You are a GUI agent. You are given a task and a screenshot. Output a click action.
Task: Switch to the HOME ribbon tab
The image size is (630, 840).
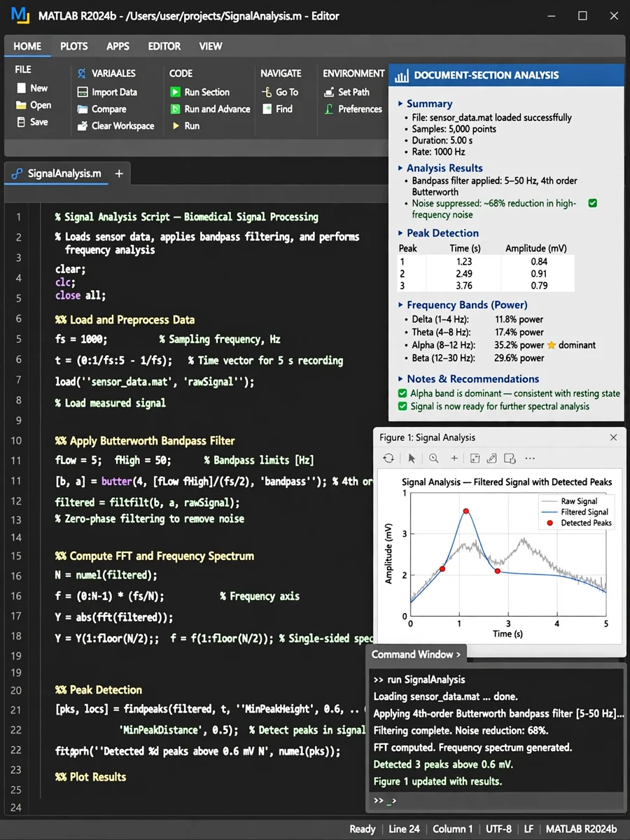tap(27, 46)
